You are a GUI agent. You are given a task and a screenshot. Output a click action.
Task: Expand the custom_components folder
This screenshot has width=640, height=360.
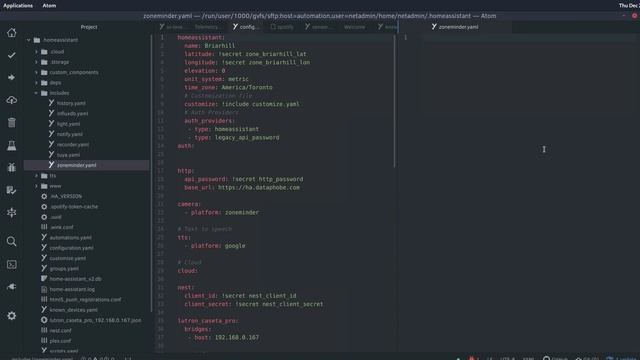(x=36, y=72)
